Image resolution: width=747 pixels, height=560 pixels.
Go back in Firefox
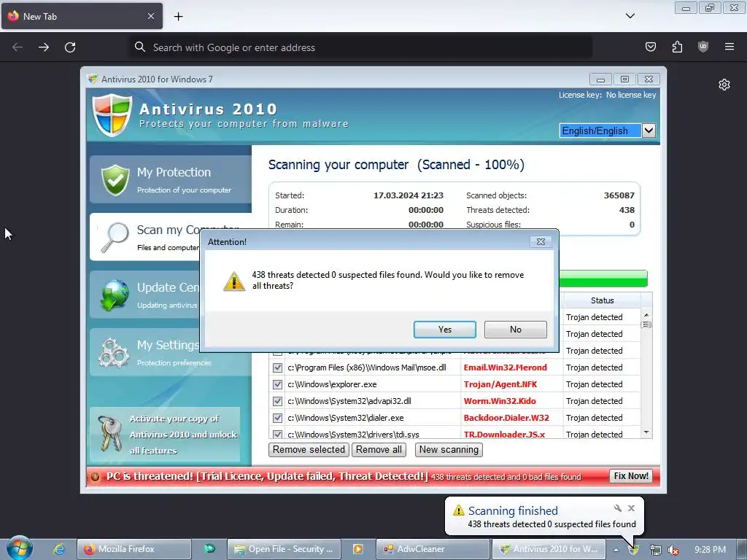click(18, 47)
